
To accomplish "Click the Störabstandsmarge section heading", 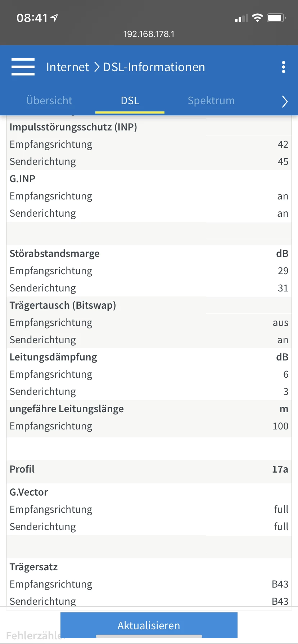I will coord(55,254).
